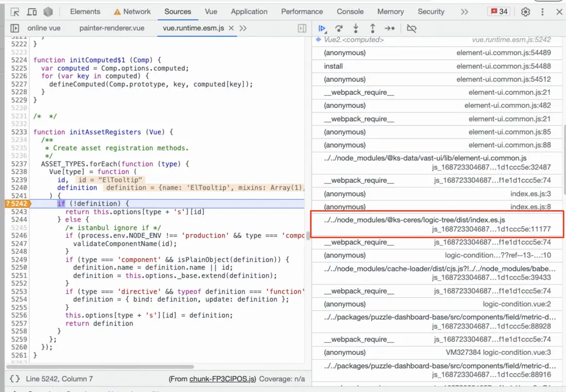Click the step over function icon

339,28
